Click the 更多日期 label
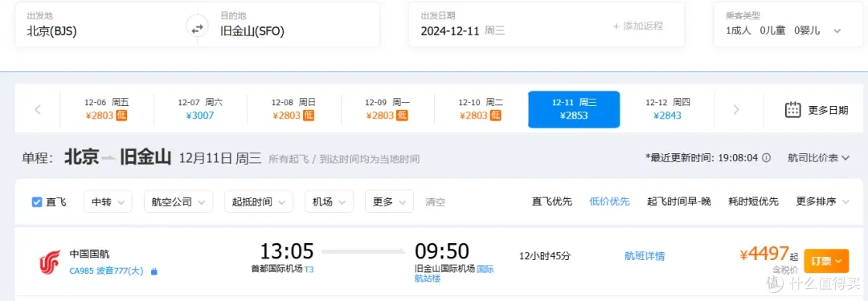Viewport: 868px width, 301px height. pos(828,109)
